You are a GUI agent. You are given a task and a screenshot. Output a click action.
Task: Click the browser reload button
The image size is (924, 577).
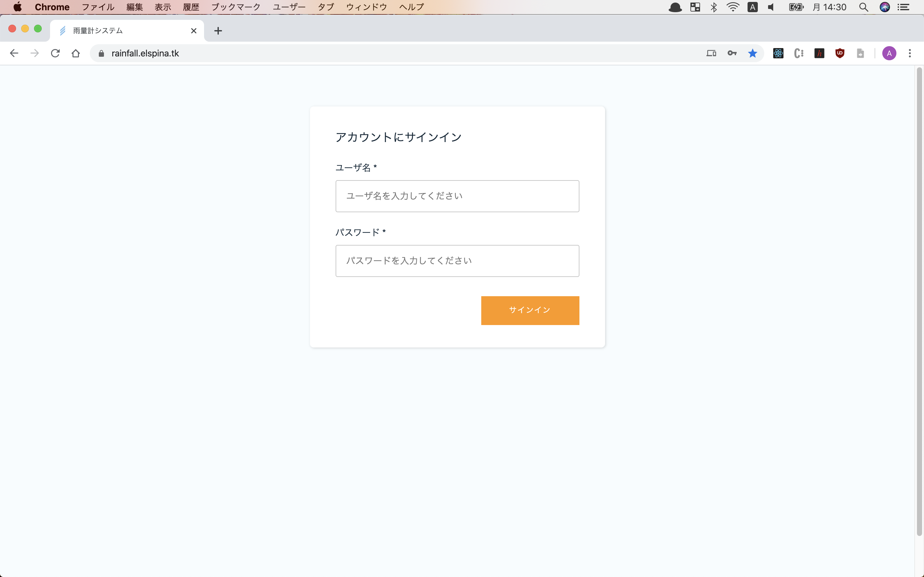click(56, 53)
